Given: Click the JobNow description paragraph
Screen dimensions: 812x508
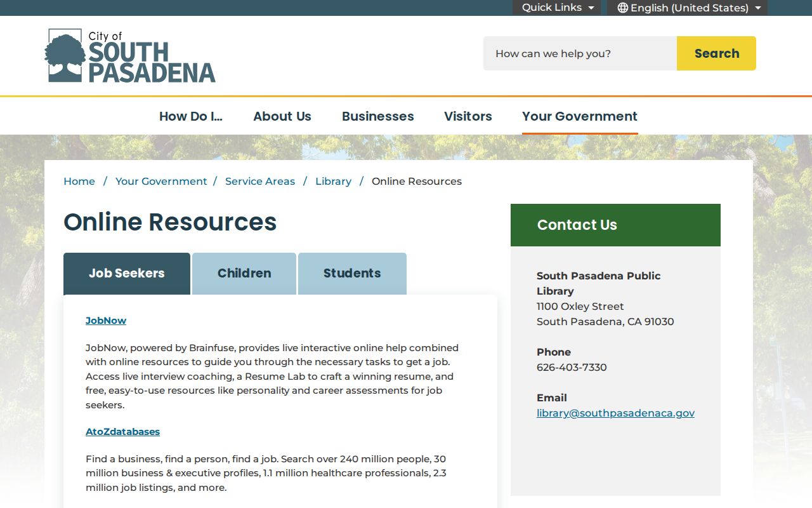Looking at the screenshot, I should 273,377.
